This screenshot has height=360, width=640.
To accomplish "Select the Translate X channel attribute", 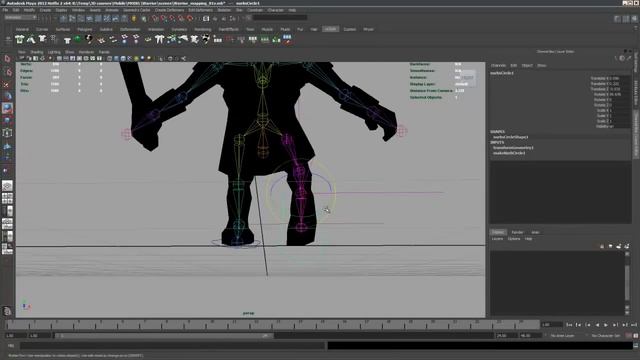I will tap(599, 78).
